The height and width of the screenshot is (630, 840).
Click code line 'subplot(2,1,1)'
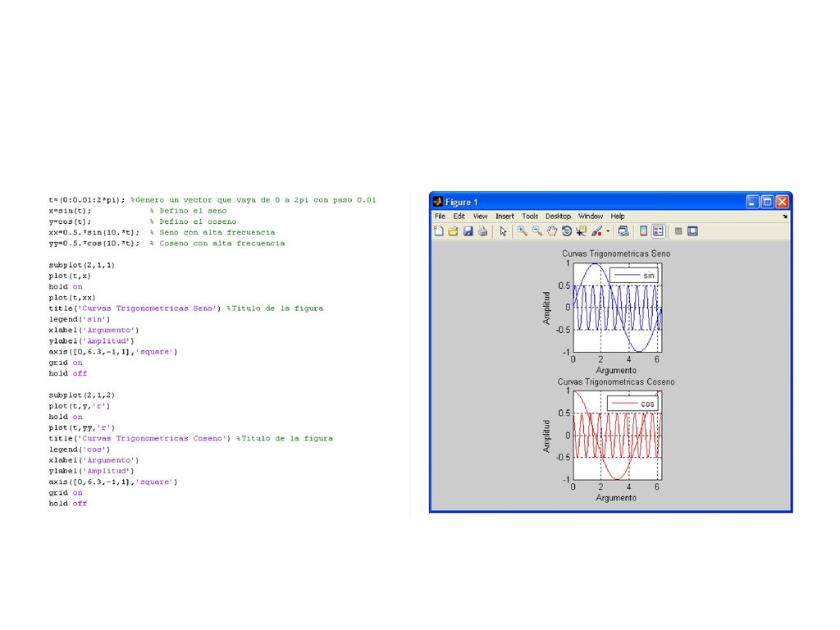81,265
